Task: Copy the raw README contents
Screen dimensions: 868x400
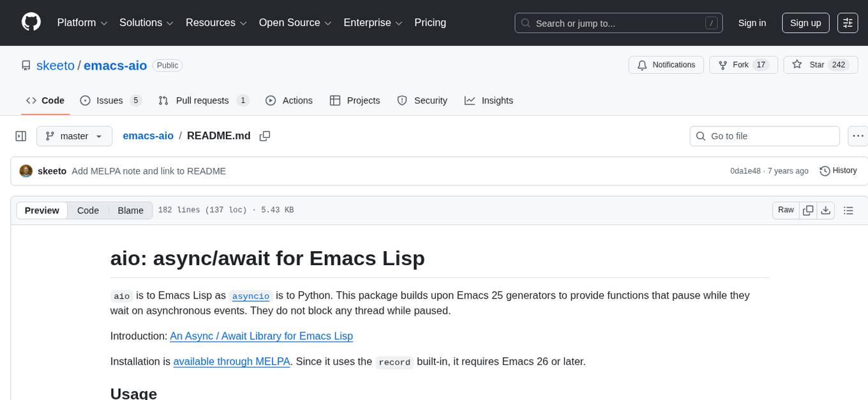Action: click(808, 210)
